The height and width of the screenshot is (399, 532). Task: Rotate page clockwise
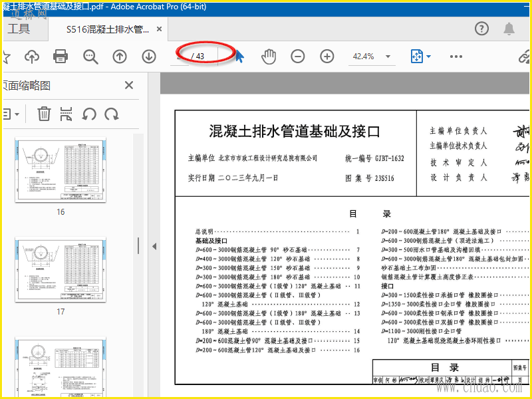tap(112, 114)
